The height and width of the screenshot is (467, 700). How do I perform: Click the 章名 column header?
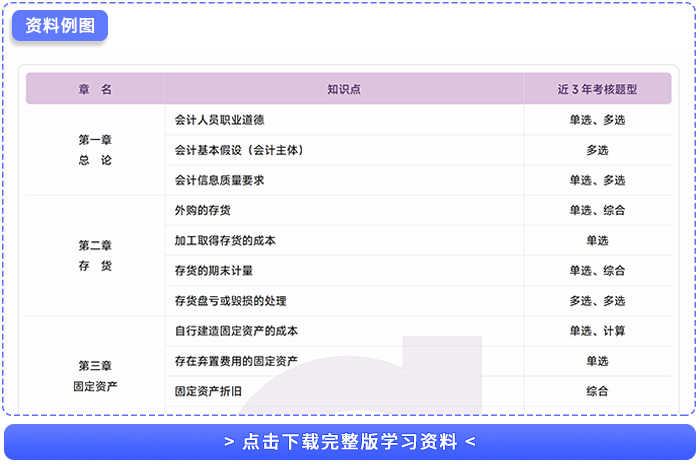pos(95,89)
